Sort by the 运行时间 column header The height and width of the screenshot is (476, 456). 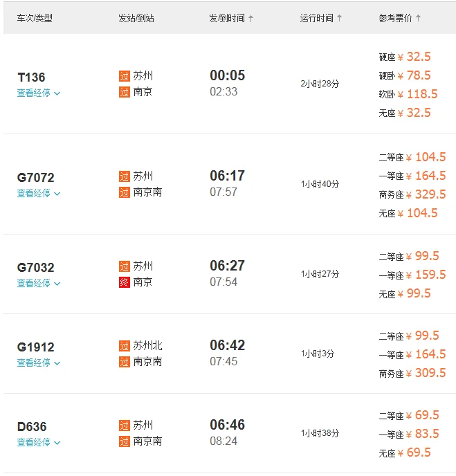[317, 19]
